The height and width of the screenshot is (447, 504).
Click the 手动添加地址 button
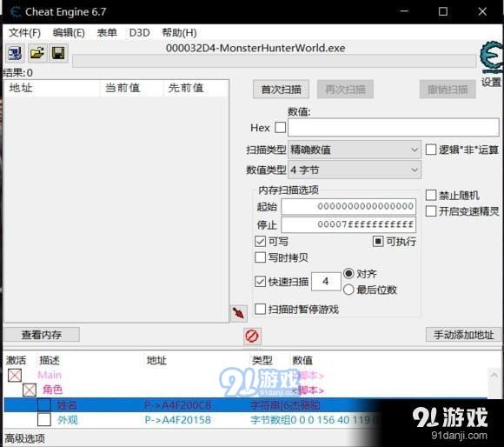(x=463, y=335)
